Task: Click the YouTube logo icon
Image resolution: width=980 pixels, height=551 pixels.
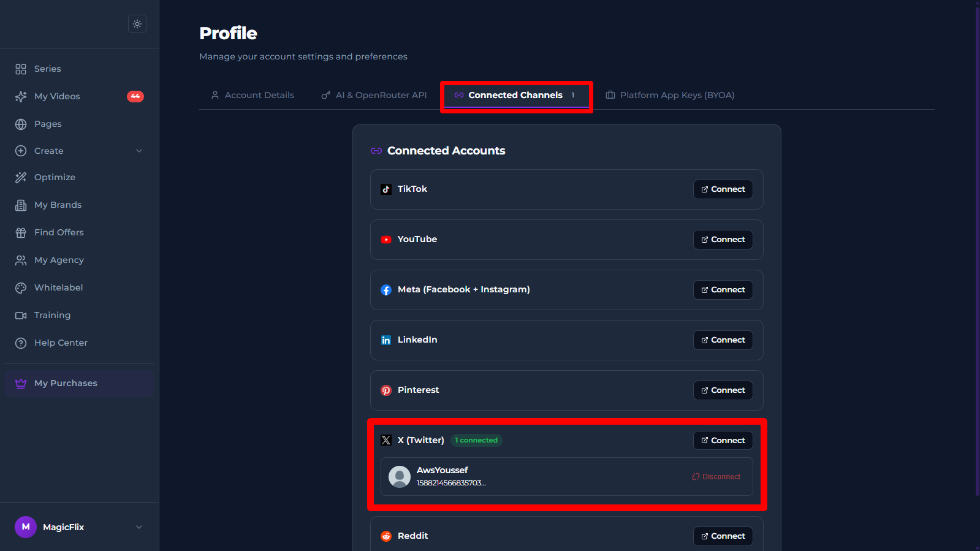Action: [x=386, y=240]
